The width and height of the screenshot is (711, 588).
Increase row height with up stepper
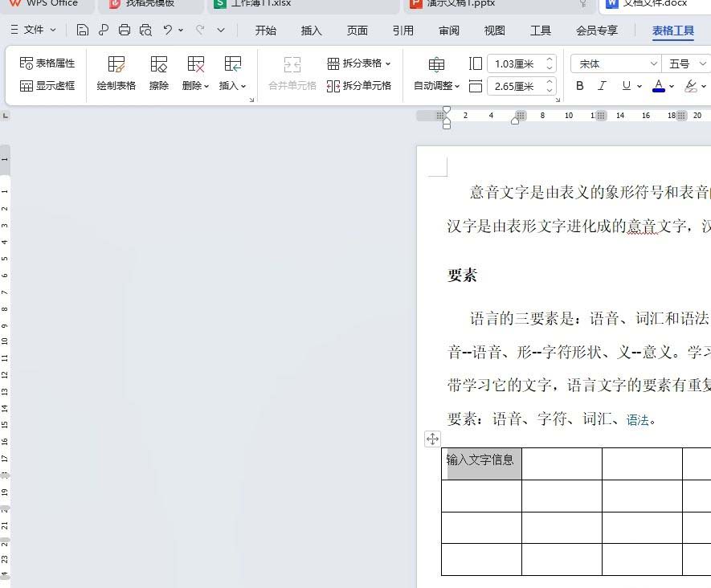tap(550, 59)
